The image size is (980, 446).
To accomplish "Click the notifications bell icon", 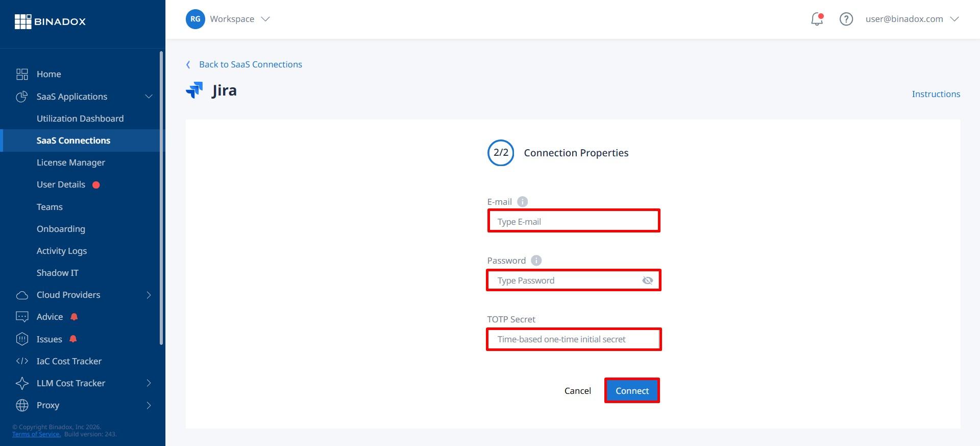I will 817,19.
